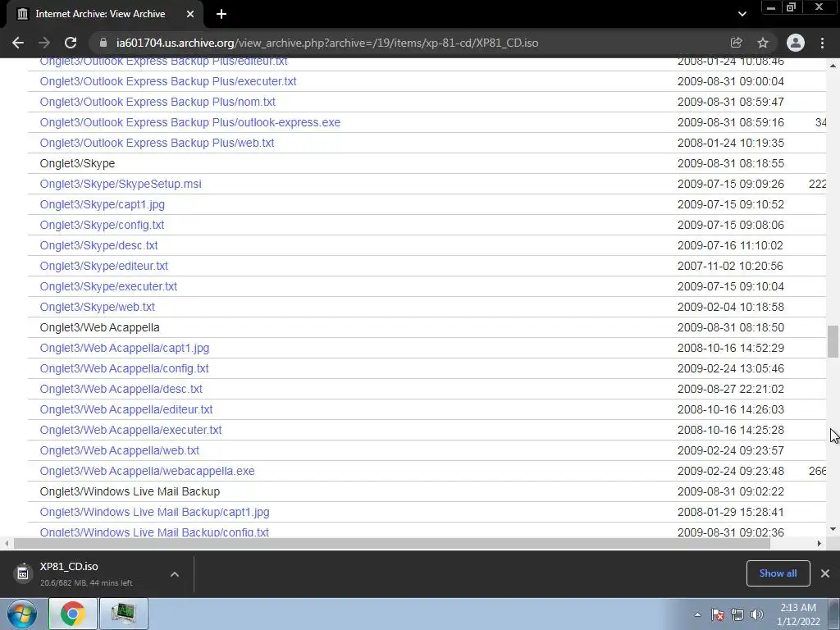
Task: Open Windows Live Mail Backup/capt1.jpg link
Action: 154,512
